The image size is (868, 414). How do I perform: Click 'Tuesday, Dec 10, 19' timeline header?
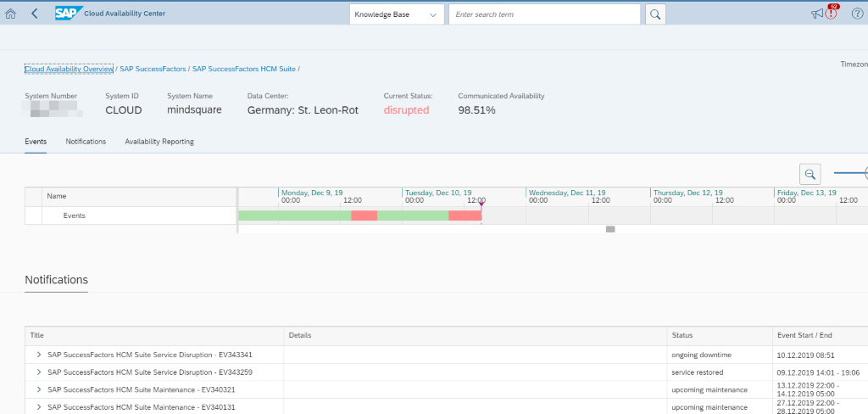pos(438,193)
